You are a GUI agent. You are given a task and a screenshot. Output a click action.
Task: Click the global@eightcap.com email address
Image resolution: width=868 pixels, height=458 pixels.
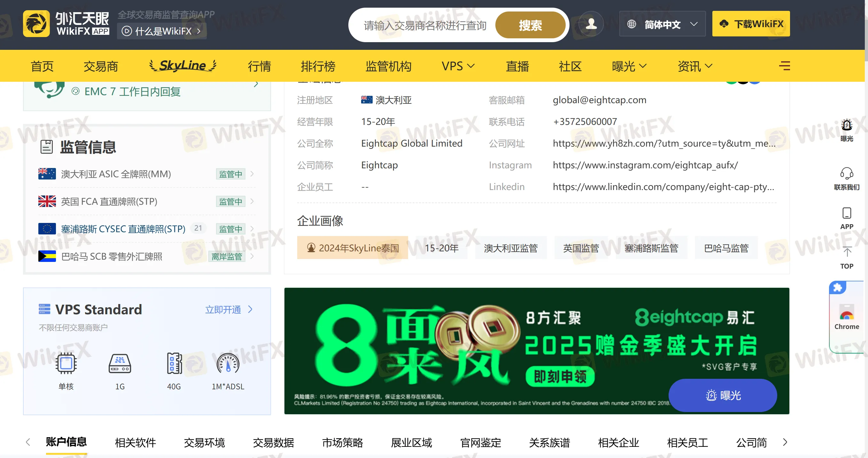point(600,100)
